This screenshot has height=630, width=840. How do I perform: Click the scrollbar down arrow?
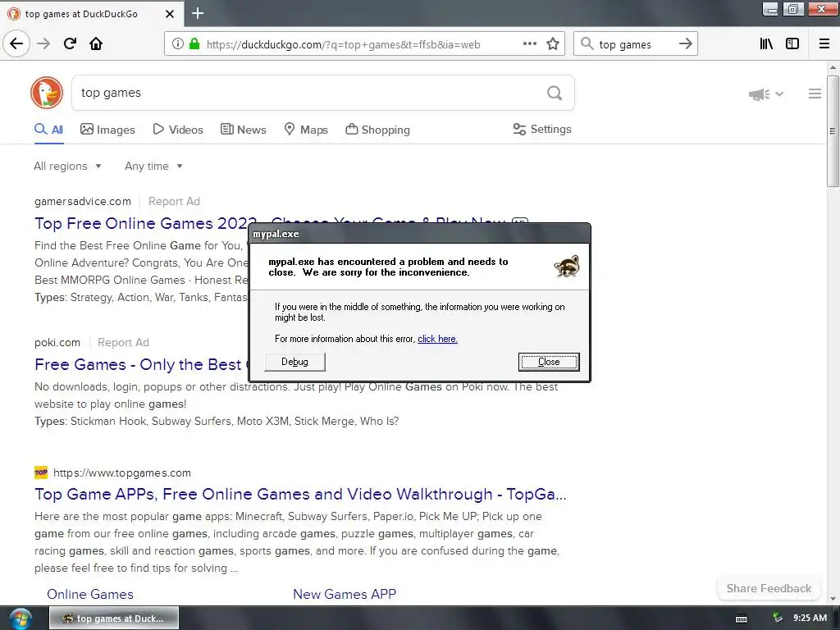click(x=832, y=599)
